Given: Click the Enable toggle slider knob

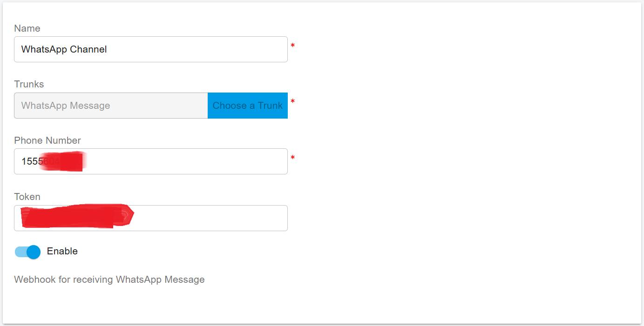Looking at the screenshot, I should click(x=33, y=252).
